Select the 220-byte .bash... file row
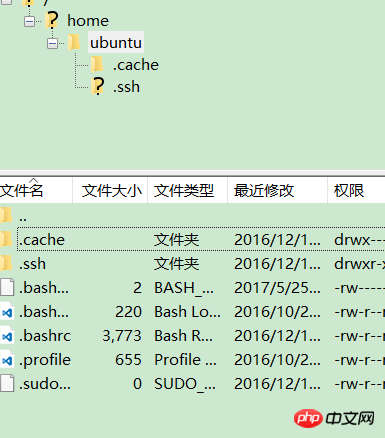385x438 pixels. tap(192, 312)
